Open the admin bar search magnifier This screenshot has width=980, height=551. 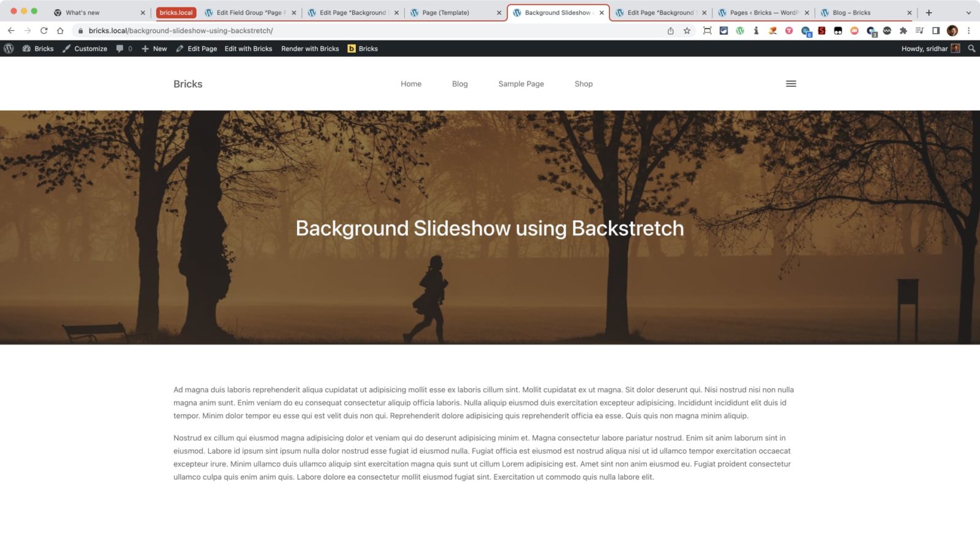pyautogui.click(x=971, y=48)
